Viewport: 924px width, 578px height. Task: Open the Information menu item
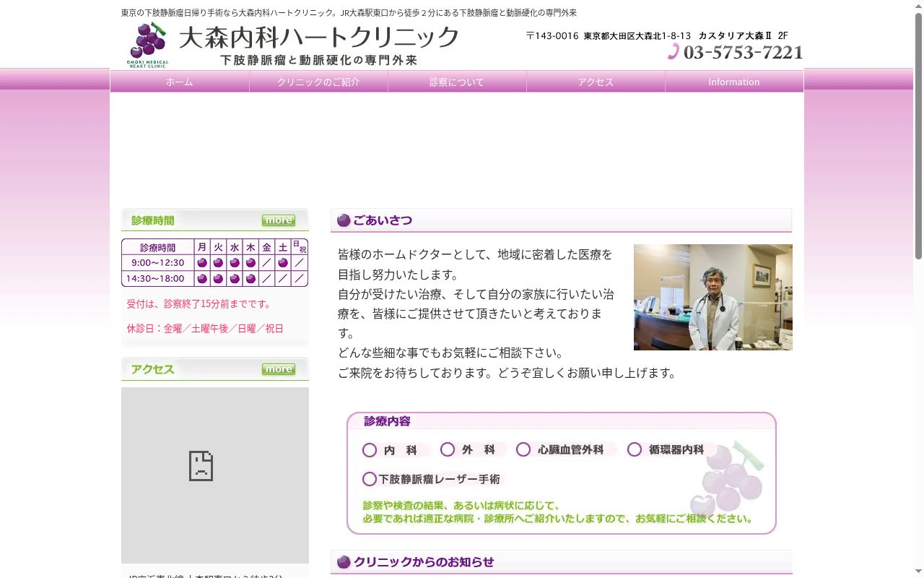[734, 82]
